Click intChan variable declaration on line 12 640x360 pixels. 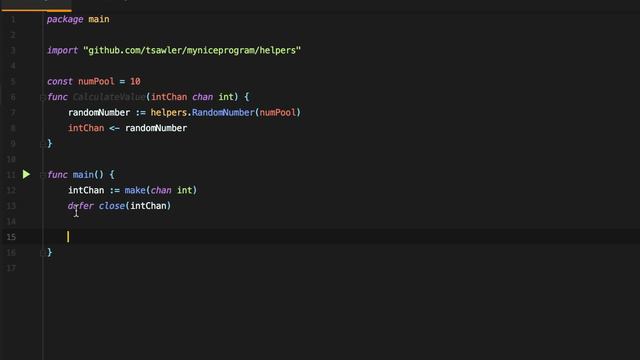(86, 190)
